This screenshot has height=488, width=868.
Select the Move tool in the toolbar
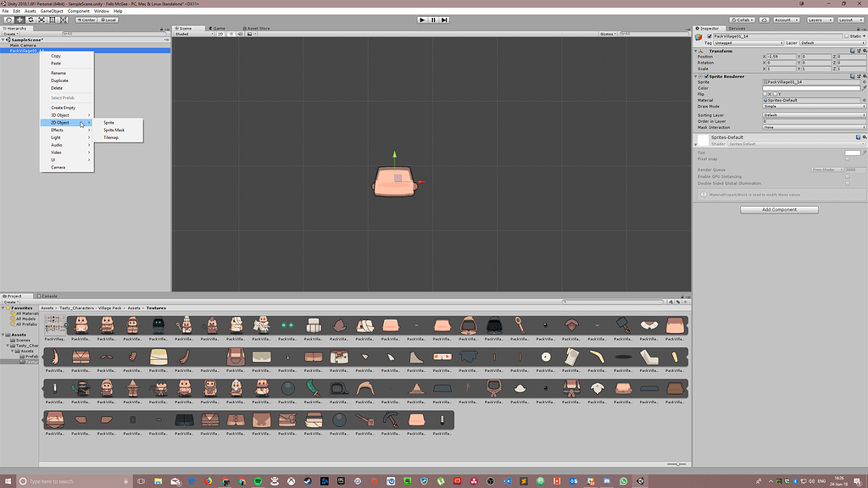click(x=19, y=19)
